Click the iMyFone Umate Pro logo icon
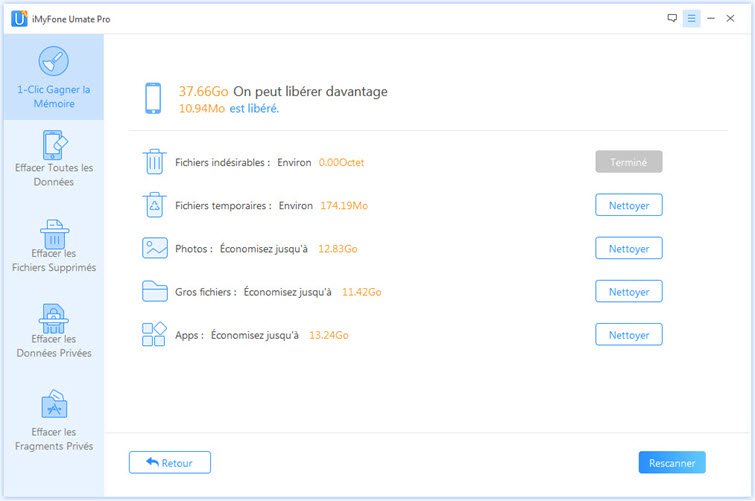This screenshot has width=755, height=501. click(19, 19)
